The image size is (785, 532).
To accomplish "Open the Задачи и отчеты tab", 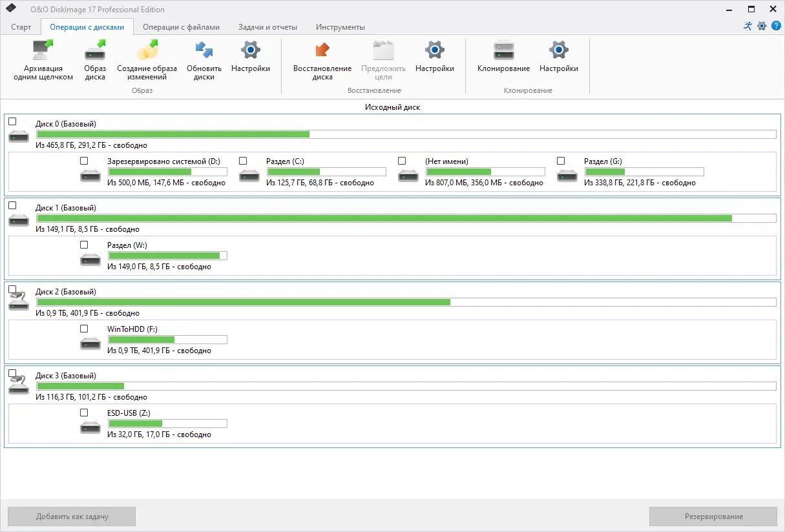I will (x=267, y=27).
